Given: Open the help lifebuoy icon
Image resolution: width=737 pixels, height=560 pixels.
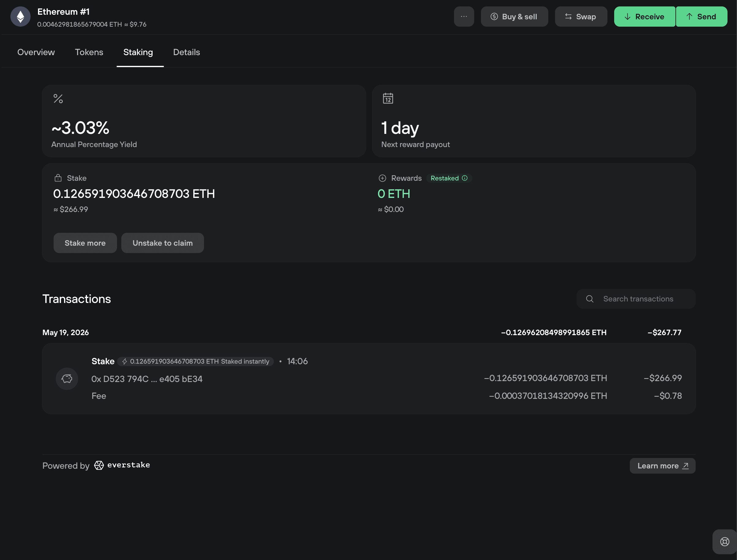Looking at the screenshot, I should 724,542.
